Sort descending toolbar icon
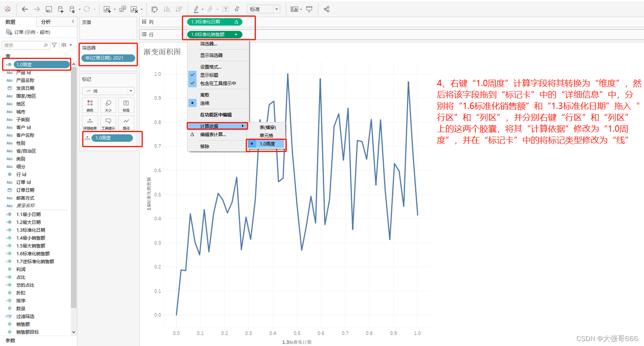Viewport: 644px width, 346px height. pos(179,9)
